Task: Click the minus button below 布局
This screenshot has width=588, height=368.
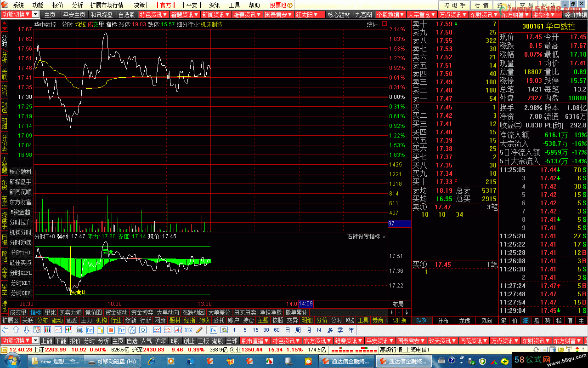Action: pyautogui.click(x=399, y=312)
